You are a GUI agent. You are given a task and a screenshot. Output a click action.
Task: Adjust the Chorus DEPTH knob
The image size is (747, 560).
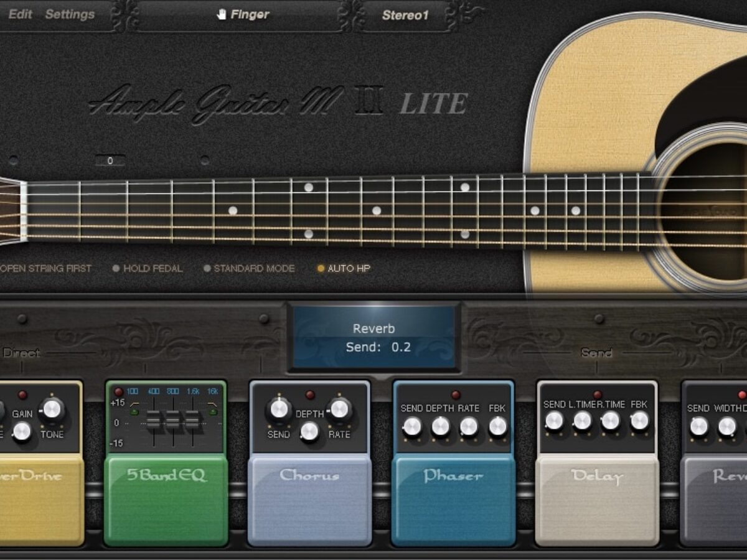(309, 431)
